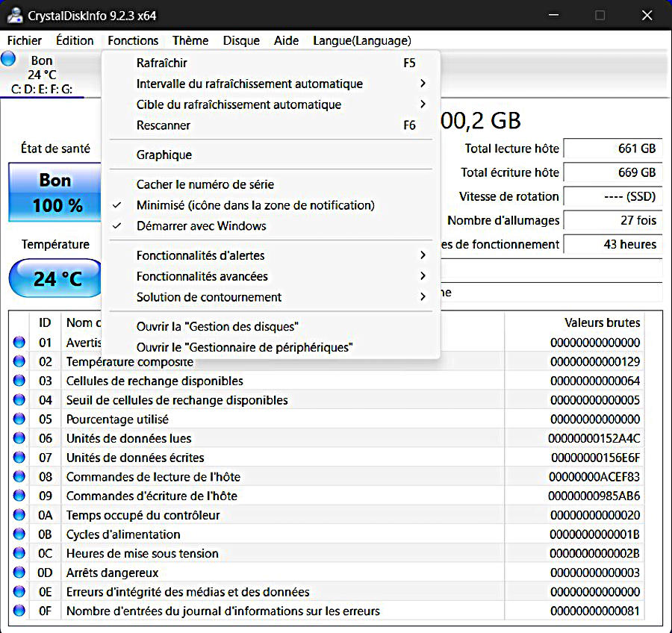Click status orb for Cellules de rechange disponibles
Image resolution: width=672 pixels, height=633 pixels.
pyautogui.click(x=19, y=381)
